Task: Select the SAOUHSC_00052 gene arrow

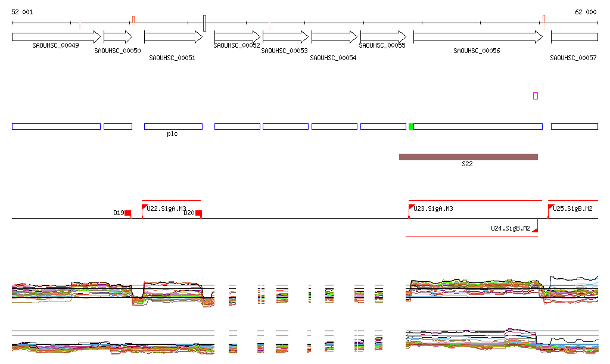Action: [x=237, y=37]
